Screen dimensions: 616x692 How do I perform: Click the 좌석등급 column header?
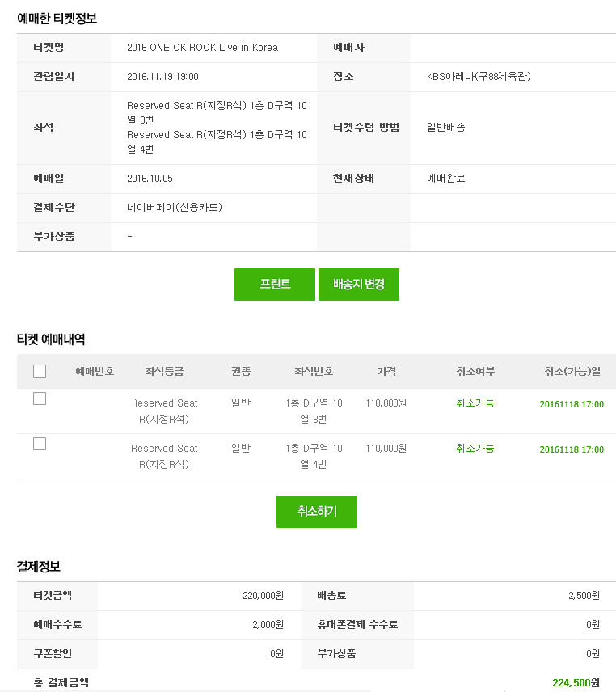164,371
